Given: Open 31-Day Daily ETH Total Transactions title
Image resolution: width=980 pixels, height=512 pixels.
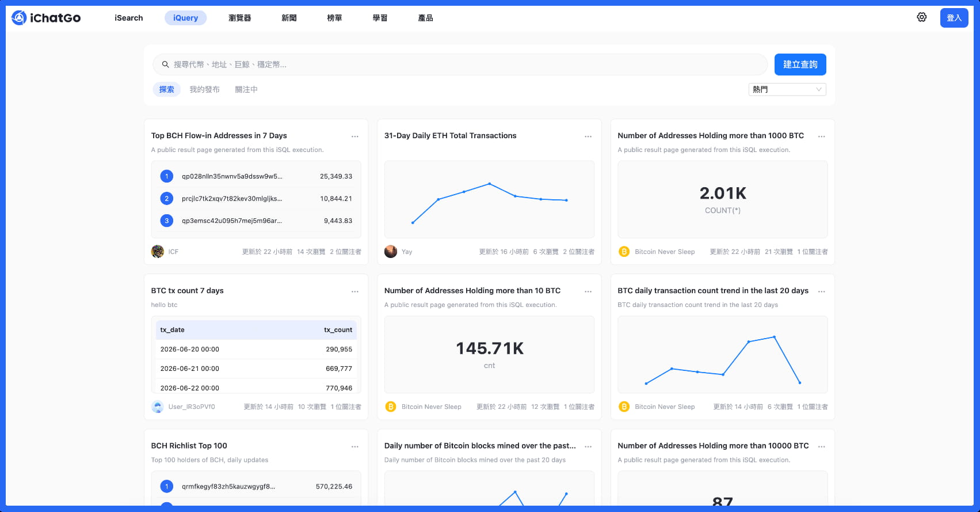Looking at the screenshot, I should tap(450, 135).
